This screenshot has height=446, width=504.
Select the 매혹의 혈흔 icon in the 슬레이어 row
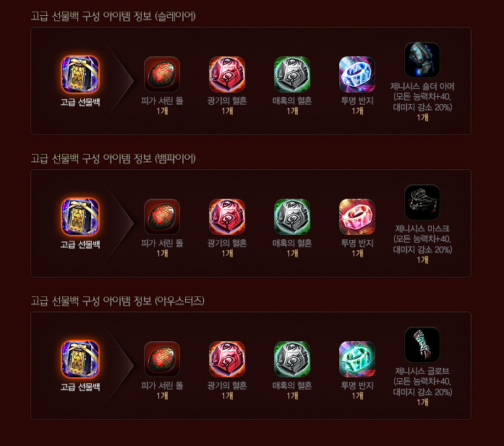[x=292, y=74]
